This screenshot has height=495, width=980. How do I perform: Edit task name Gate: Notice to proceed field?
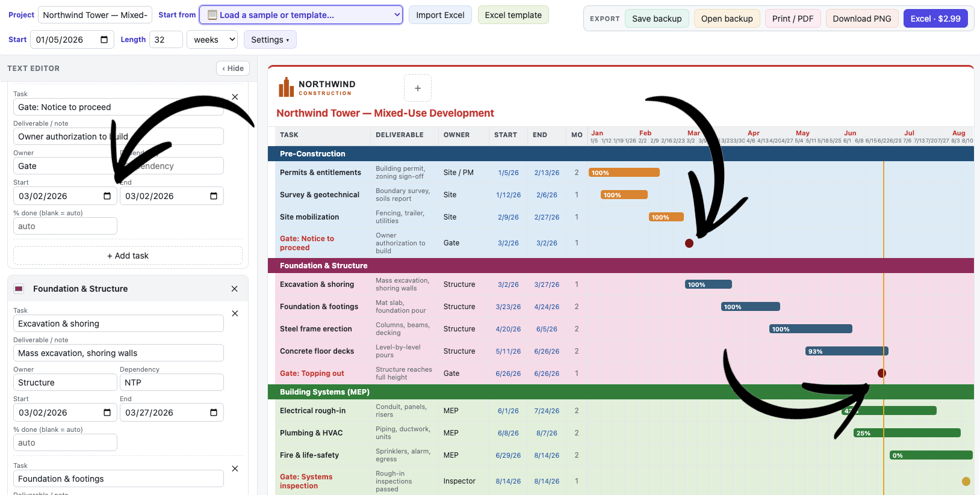click(119, 107)
